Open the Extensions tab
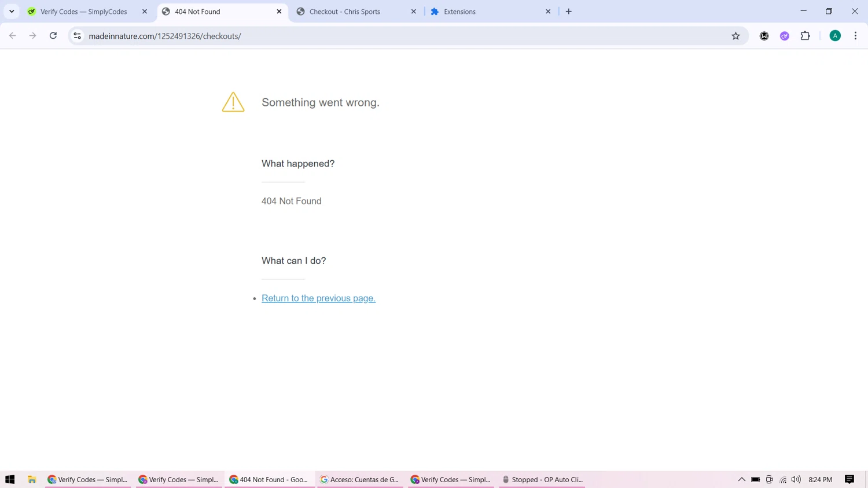Viewport: 868px width, 488px height. pyautogui.click(x=459, y=12)
